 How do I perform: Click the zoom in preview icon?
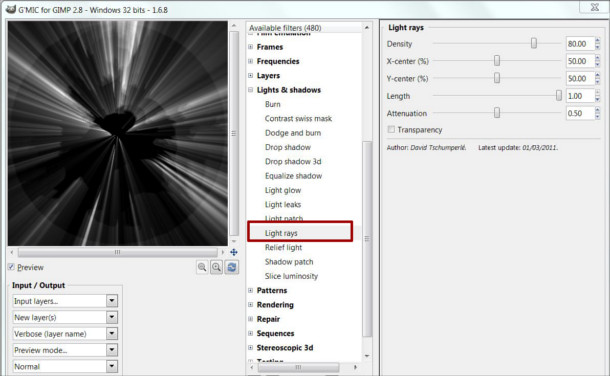(217, 267)
